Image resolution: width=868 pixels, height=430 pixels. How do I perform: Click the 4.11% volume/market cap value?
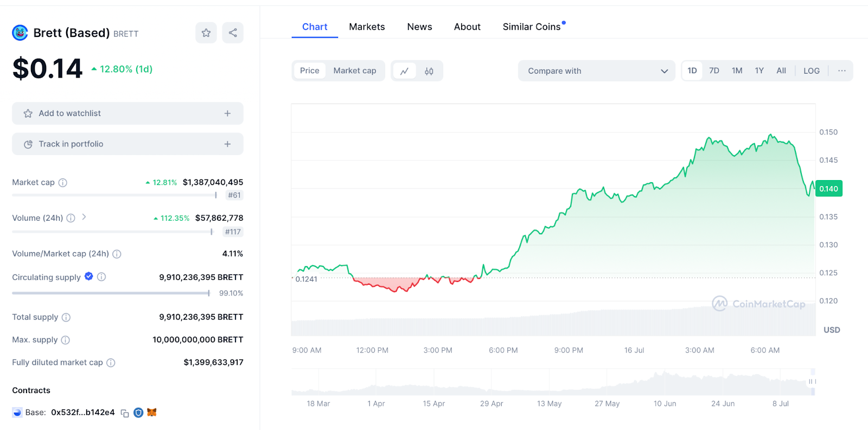tap(233, 254)
